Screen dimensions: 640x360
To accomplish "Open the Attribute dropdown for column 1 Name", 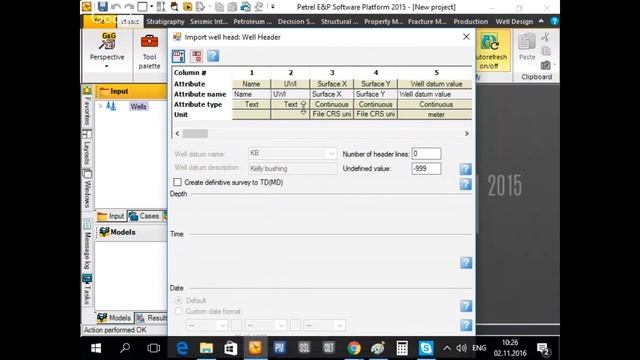I will click(x=251, y=84).
